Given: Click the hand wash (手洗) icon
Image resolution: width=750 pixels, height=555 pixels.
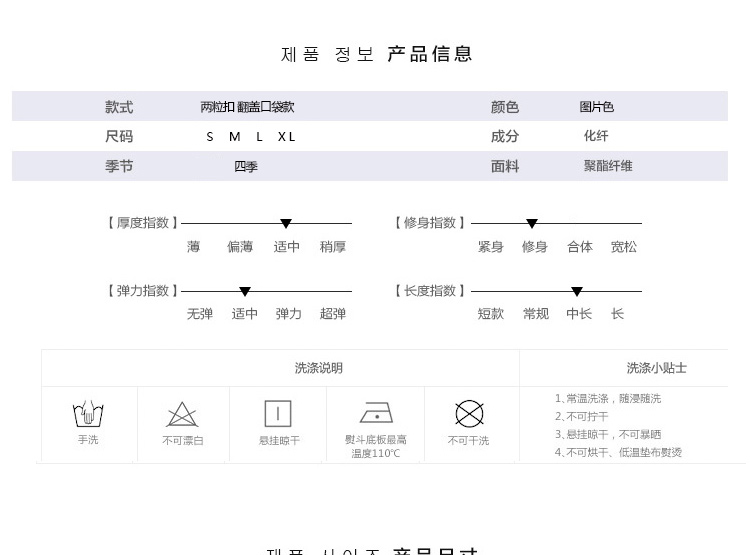Looking at the screenshot, I should coord(88,413).
